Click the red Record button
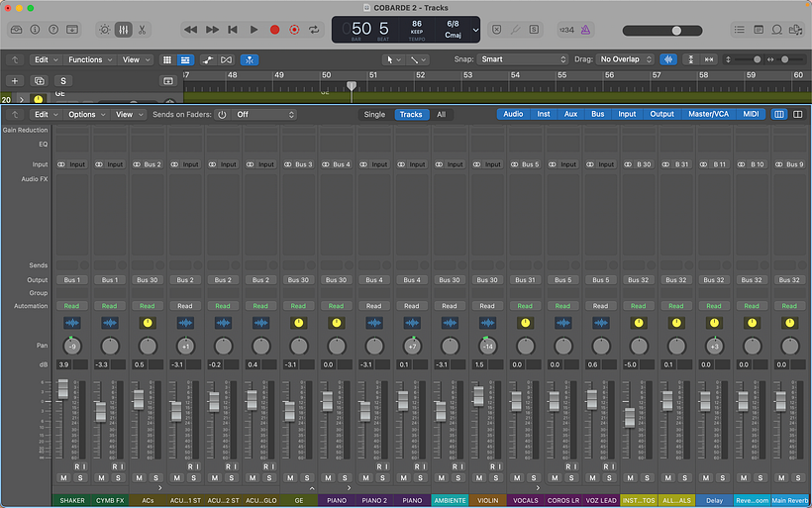Viewport: 812px width, 508px height. coord(274,30)
